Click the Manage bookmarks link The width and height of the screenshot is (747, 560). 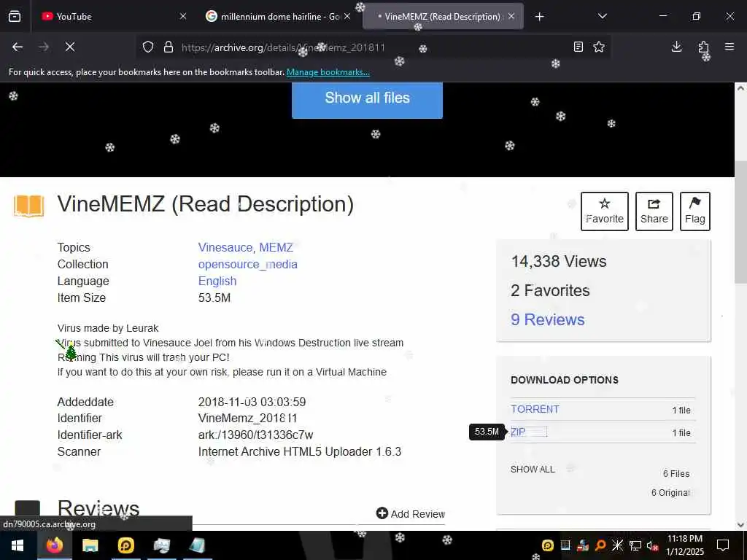328,72
